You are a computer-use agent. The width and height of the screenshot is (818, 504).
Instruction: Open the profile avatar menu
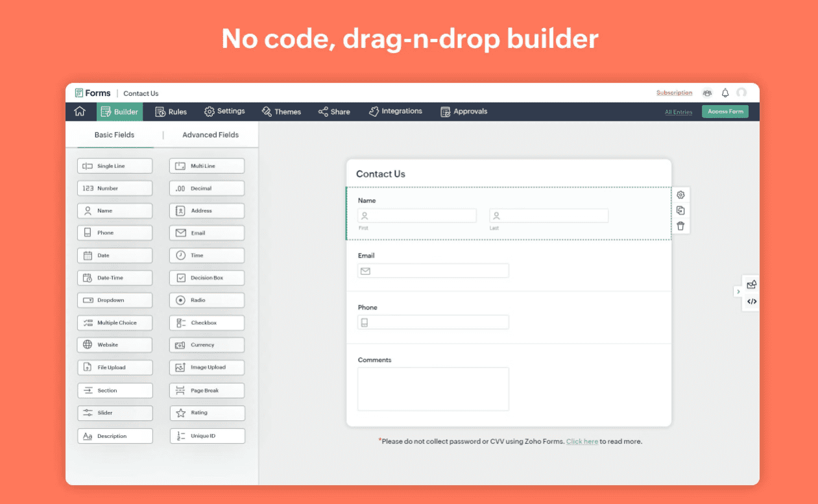coord(741,93)
